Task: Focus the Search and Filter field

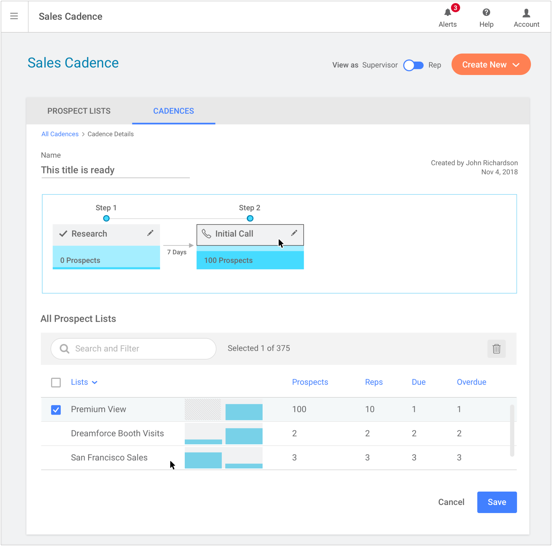Action: (133, 349)
